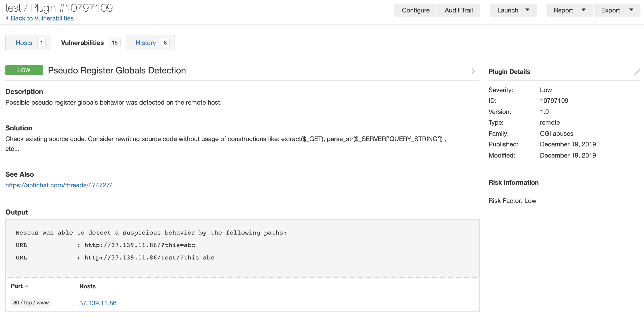Image resolution: width=644 pixels, height=320 pixels.
Task: Click the History tab count badge 8
Action: pos(165,43)
